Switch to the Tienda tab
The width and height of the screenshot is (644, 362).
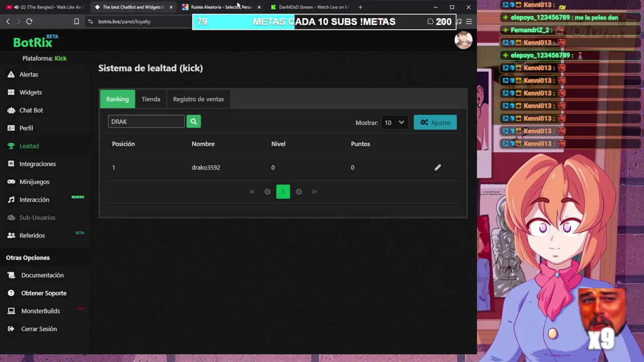coord(151,99)
